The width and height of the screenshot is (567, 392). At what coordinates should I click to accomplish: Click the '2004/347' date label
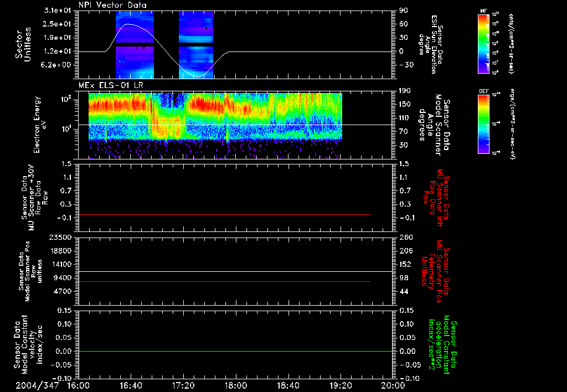click(x=37, y=385)
